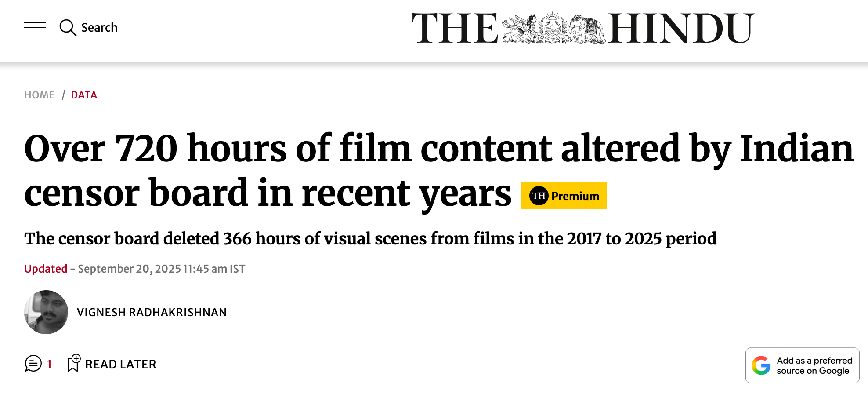The height and width of the screenshot is (394, 868).
Task: Click the Search text label
Action: click(99, 28)
